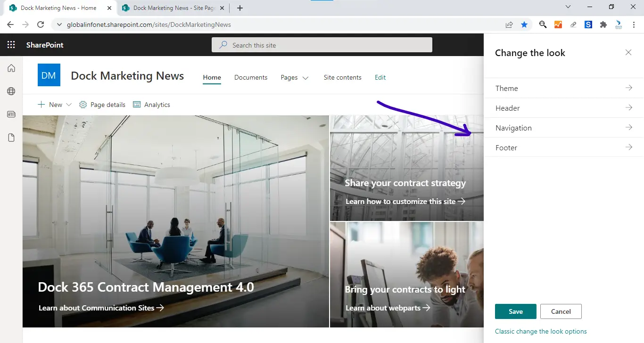Screen dimensions: 644x343
Task: View site information icon in address bar
Action: tap(59, 24)
